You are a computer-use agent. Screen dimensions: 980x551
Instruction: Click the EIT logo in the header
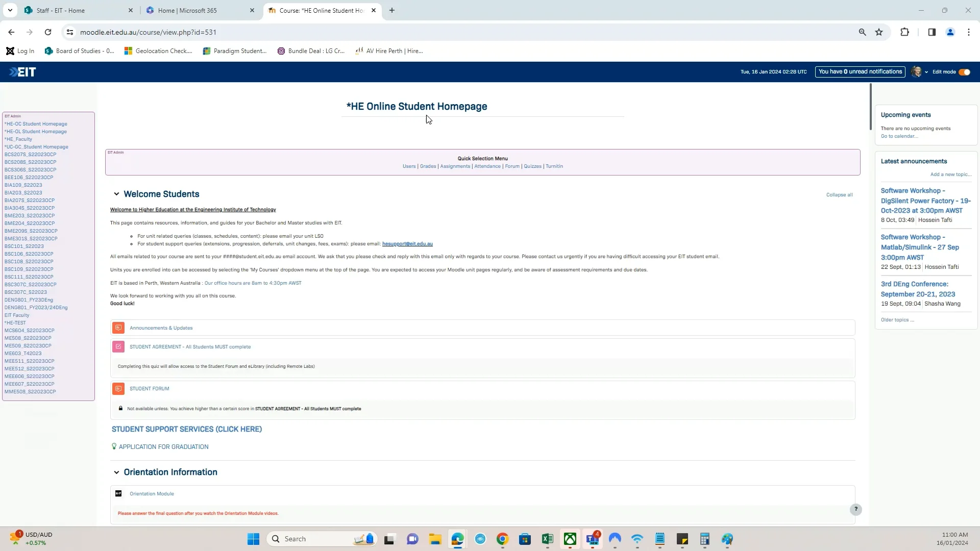click(21, 71)
